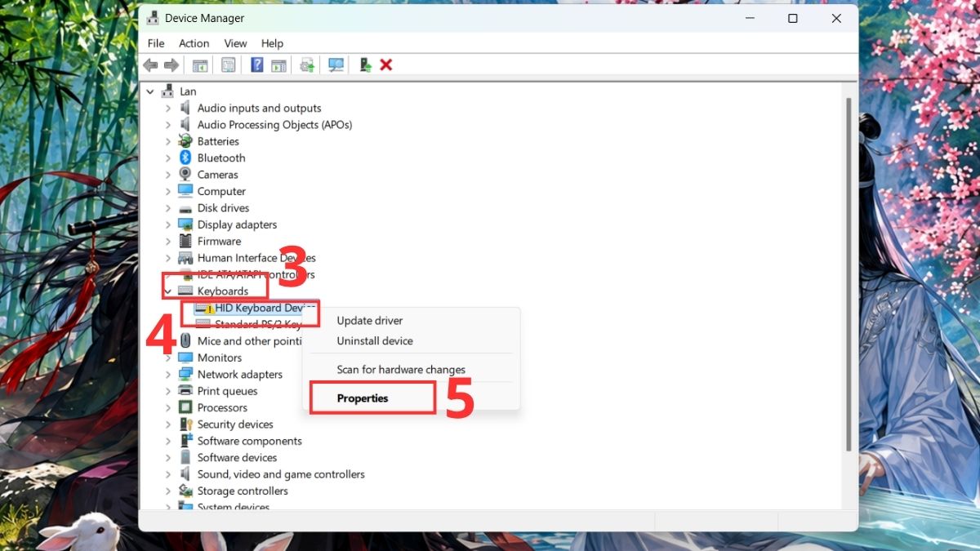Select the "Storage controllers" label
980x551 pixels.
click(x=243, y=491)
